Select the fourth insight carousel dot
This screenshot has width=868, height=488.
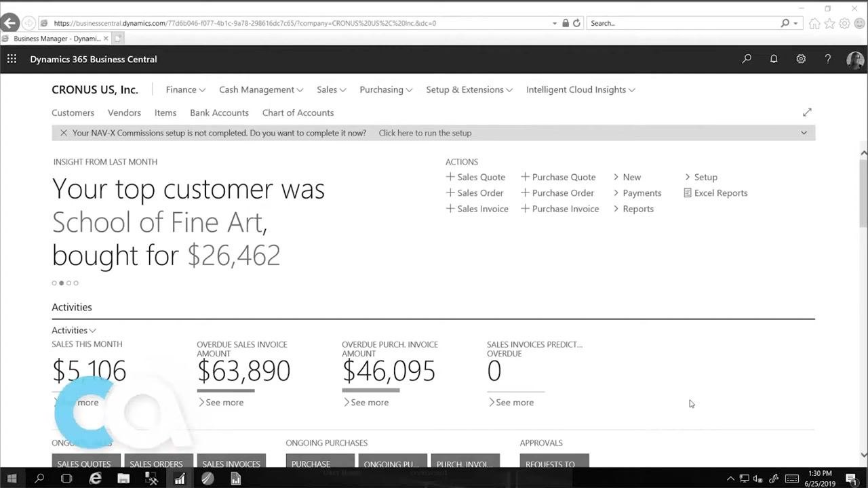click(76, 283)
